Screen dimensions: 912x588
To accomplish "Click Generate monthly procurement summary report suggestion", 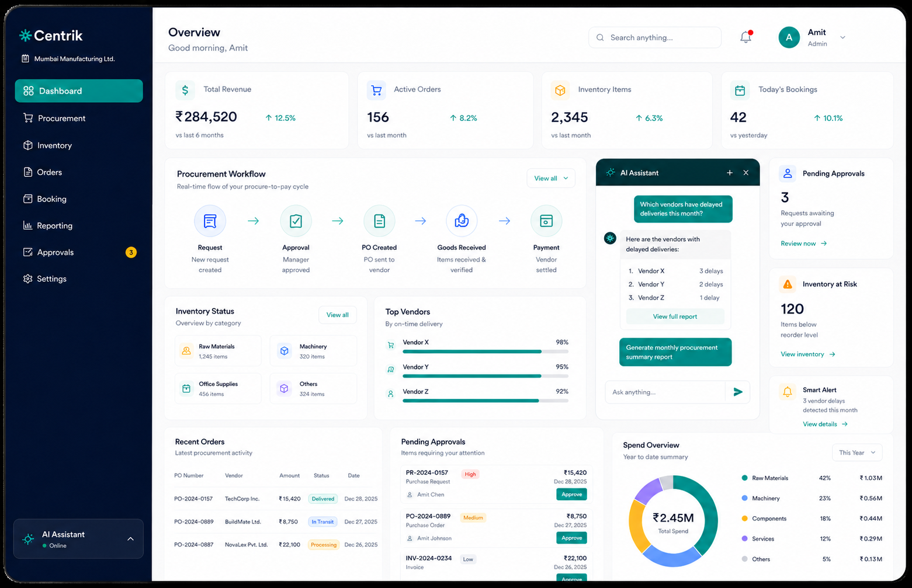I will [675, 352].
